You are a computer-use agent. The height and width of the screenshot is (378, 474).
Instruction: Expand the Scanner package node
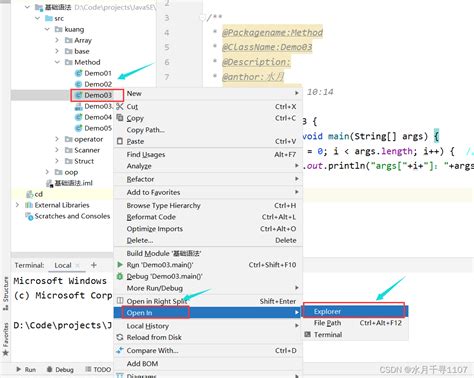[57, 150]
